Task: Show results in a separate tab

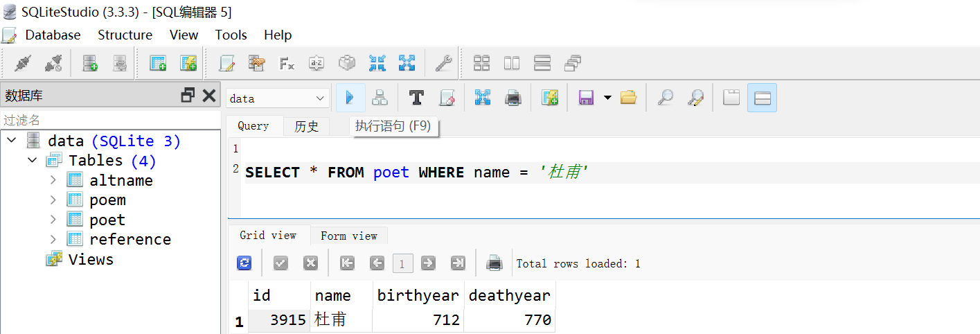Action: click(x=731, y=98)
